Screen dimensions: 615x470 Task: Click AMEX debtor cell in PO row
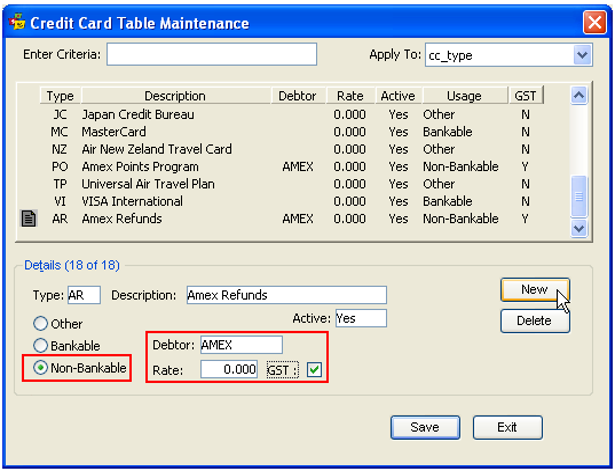tap(298, 167)
